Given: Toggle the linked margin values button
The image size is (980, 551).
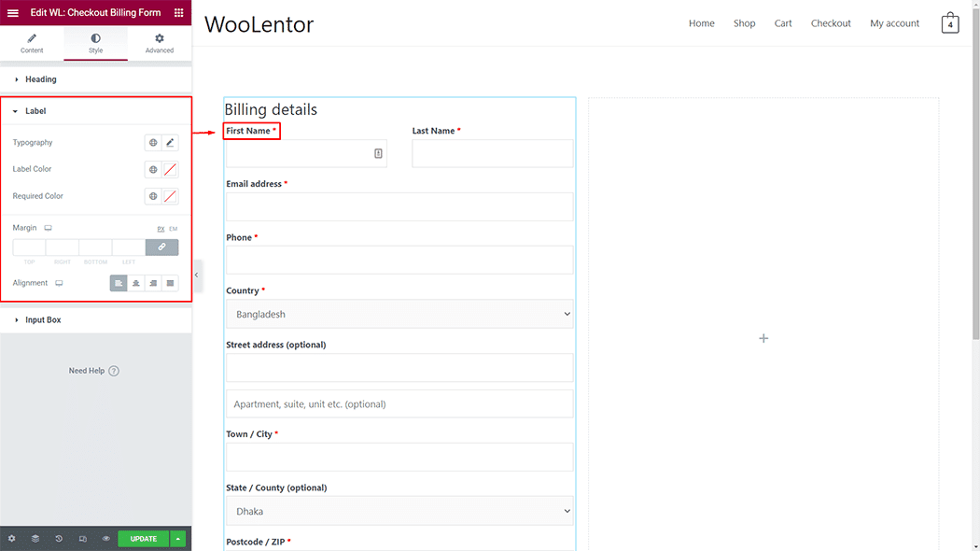Looking at the screenshot, I should coord(161,247).
